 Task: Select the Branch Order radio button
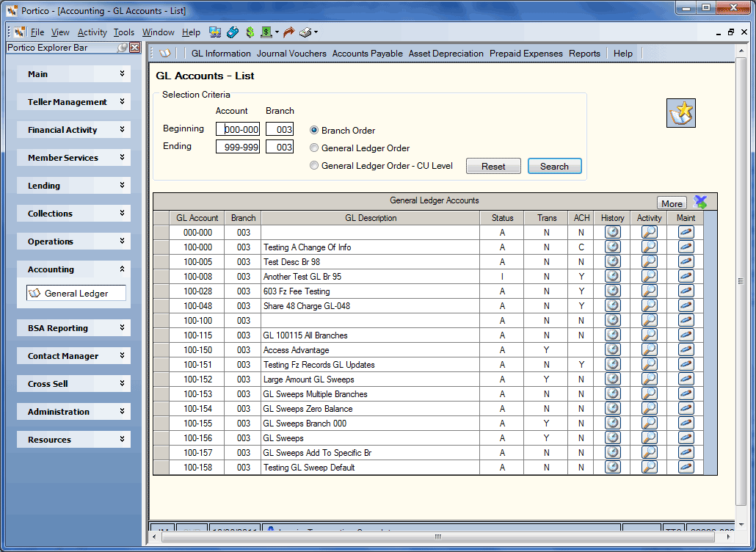(314, 130)
